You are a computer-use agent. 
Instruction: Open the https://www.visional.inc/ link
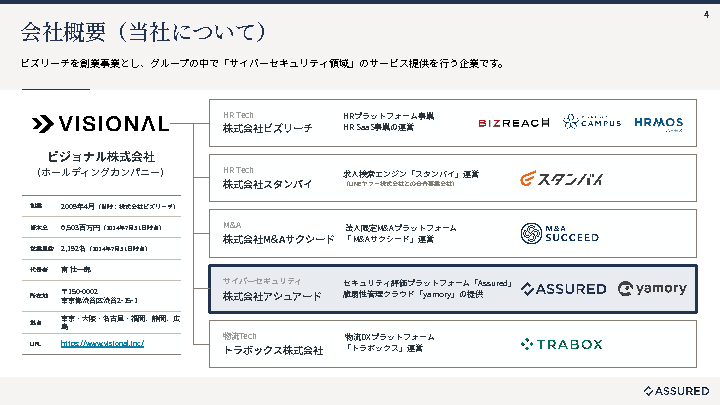tap(102, 343)
